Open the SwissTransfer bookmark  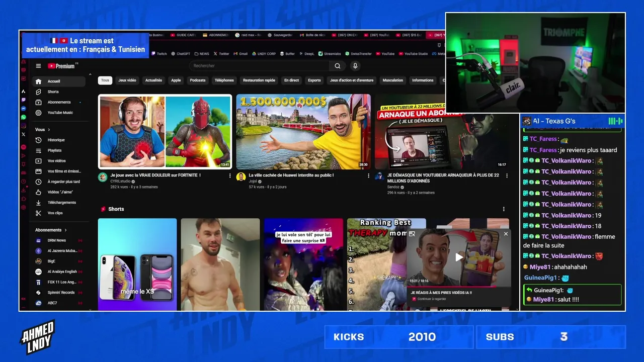(x=359, y=54)
